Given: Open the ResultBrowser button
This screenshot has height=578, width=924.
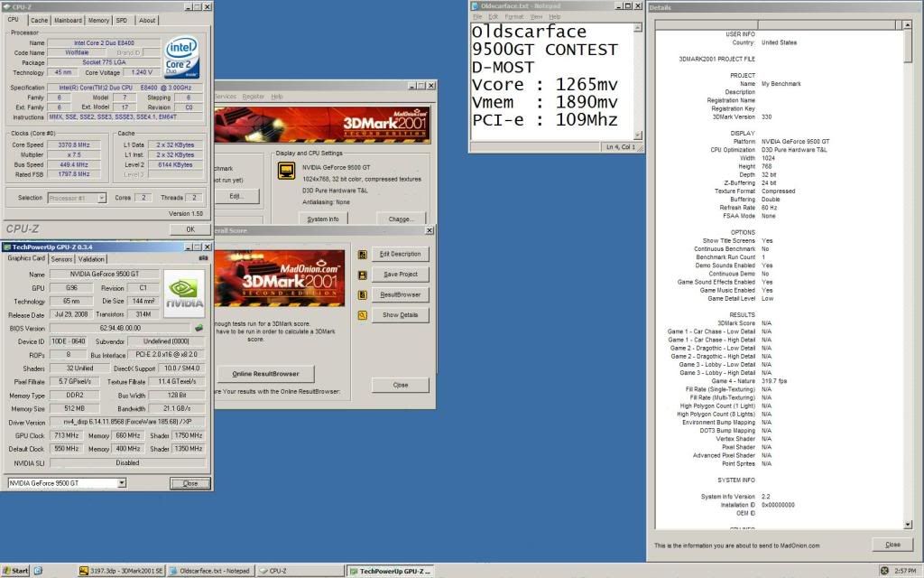Looking at the screenshot, I should click(400, 294).
